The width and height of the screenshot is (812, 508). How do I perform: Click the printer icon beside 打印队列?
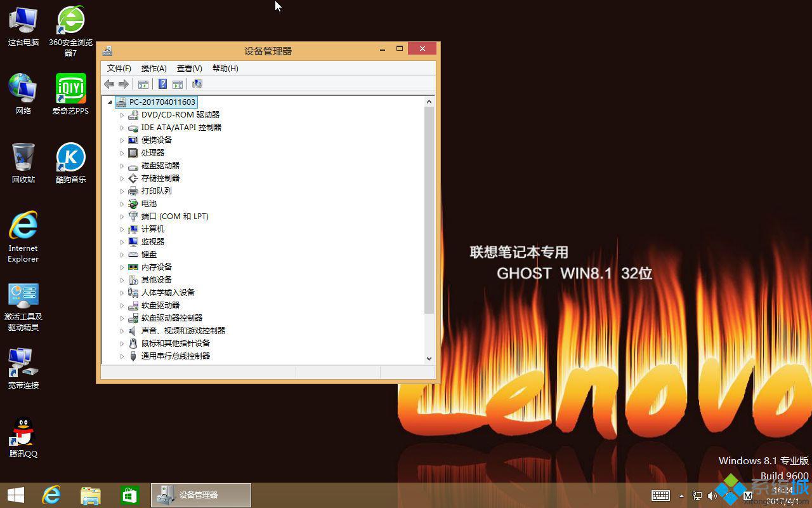pos(133,191)
